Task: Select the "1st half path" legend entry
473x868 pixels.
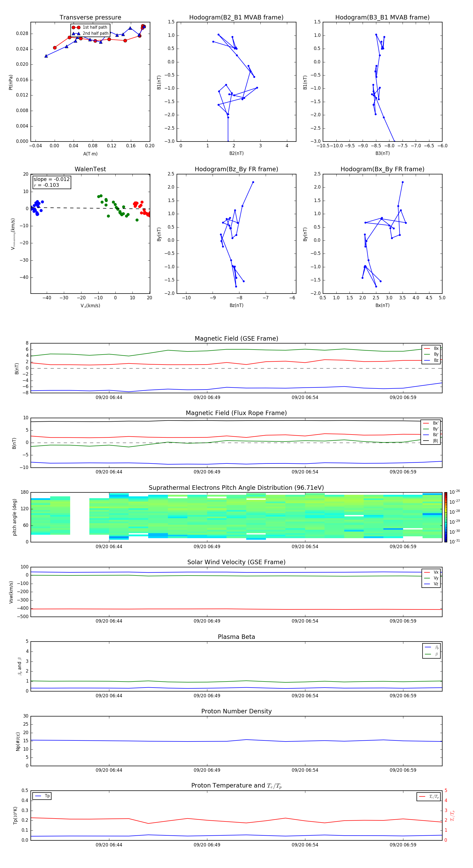Action: click(x=90, y=27)
